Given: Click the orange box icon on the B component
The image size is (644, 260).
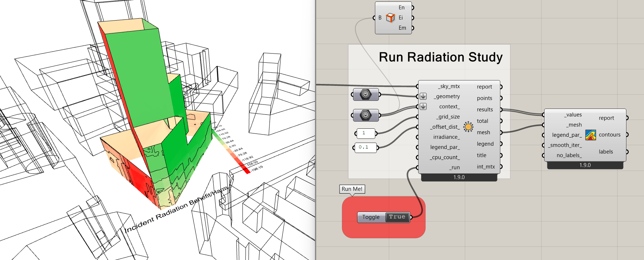Looking at the screenshot, I should 390,18.
